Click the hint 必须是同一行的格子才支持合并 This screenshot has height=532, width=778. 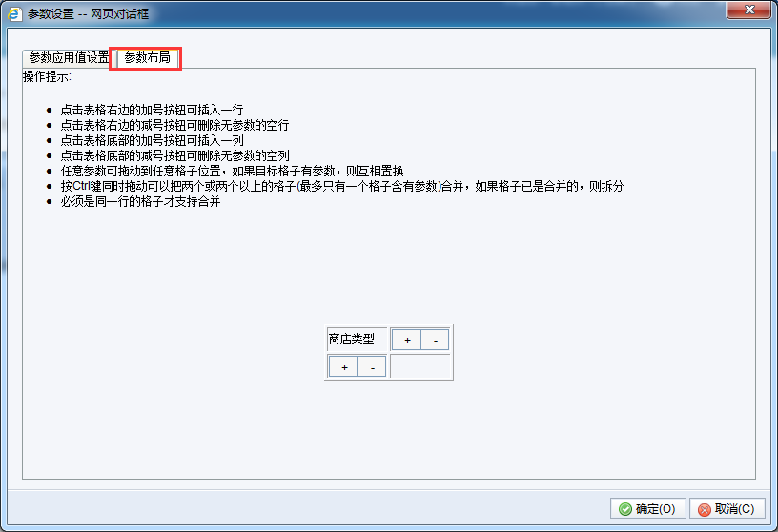click(x=140, y=201)
